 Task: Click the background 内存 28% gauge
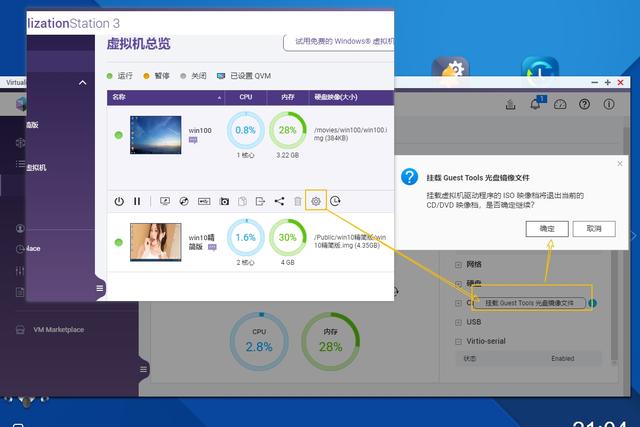[331, 342]
